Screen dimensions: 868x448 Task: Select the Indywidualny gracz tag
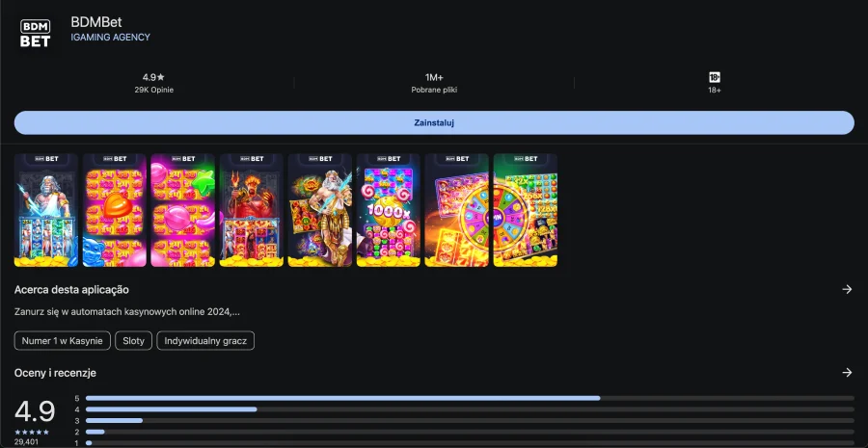click(x=205, y=341)
